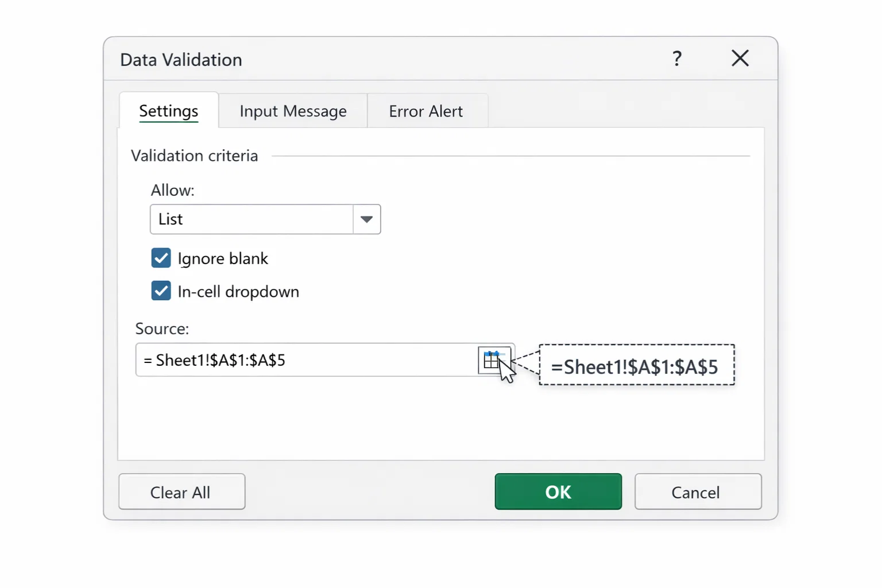Image resolution: width=882 pixels, height=588 pixels.
Task: Uncheck the Ignore blank checkbox
Action: point(161,258)
